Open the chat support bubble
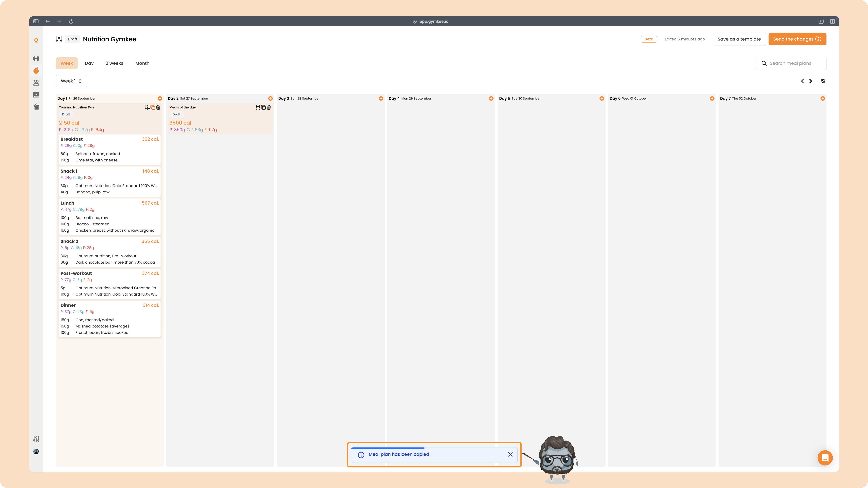Screen dimensions: 868x488 (x=825, y=458)
